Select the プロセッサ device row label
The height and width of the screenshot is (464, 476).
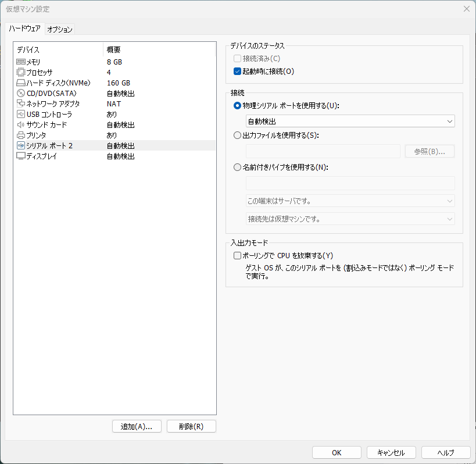click(x=39, y=72)
